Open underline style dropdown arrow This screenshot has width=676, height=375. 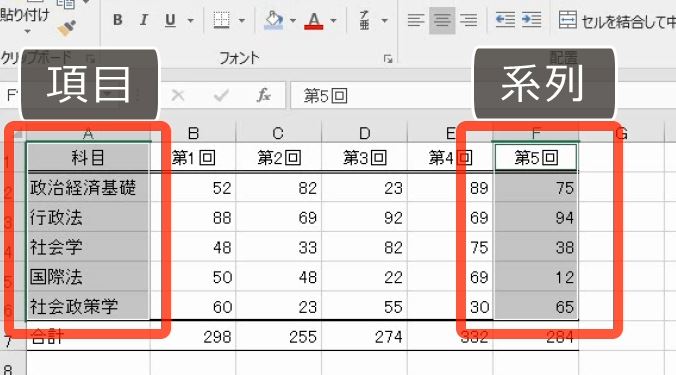[190, 20]
